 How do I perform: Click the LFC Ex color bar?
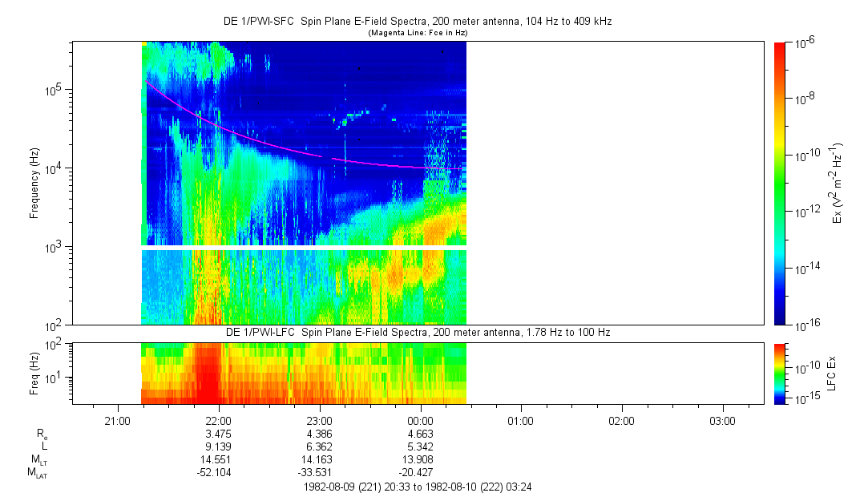coord(780,372)
